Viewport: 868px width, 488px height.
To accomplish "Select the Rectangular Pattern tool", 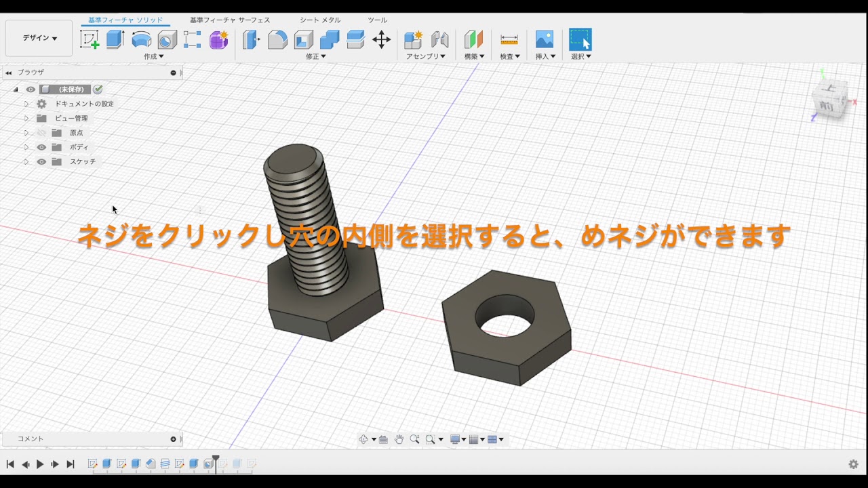I will coord(193,39).
